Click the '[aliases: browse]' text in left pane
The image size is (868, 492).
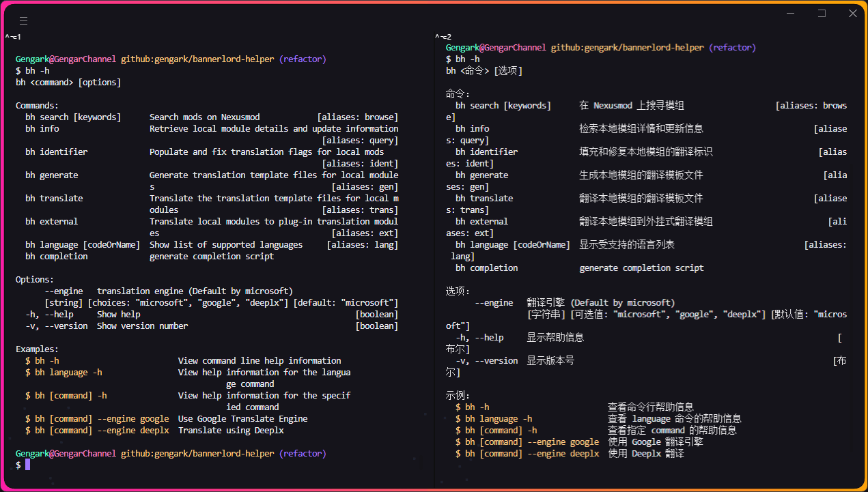358,117
